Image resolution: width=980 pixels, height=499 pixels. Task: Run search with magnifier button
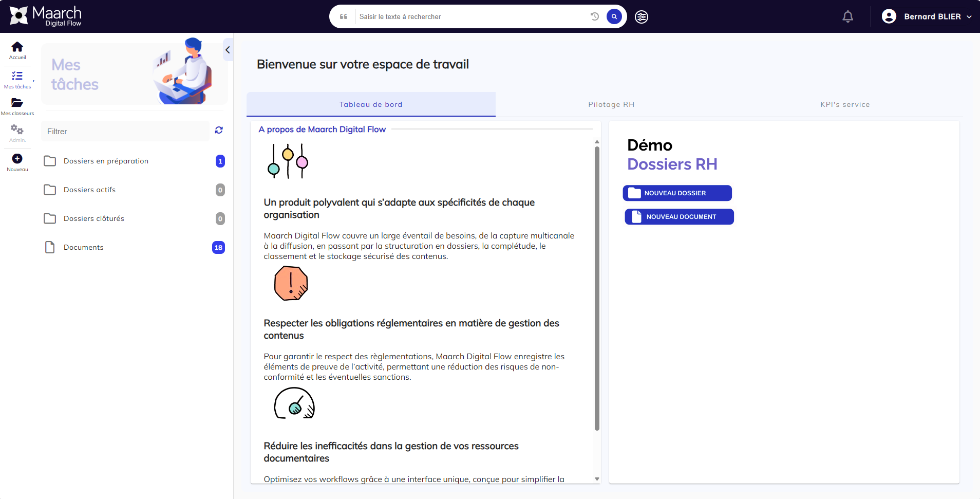click(614, 16)
